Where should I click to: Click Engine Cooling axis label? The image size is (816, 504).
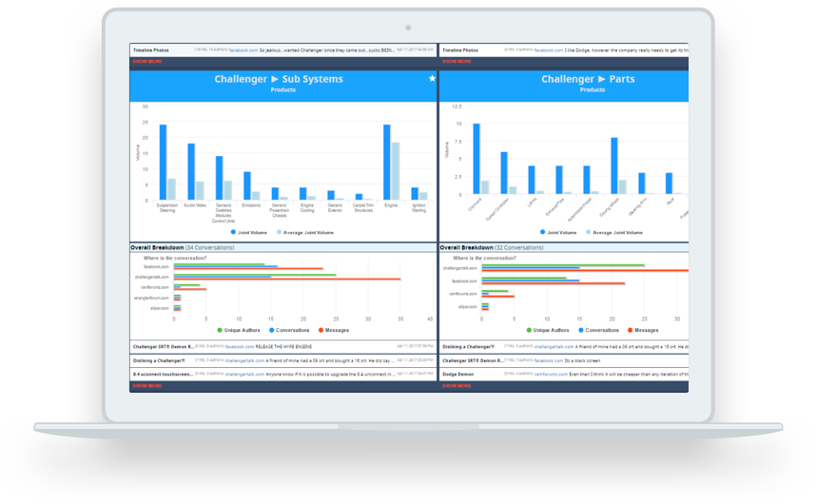tap(307, 208)
